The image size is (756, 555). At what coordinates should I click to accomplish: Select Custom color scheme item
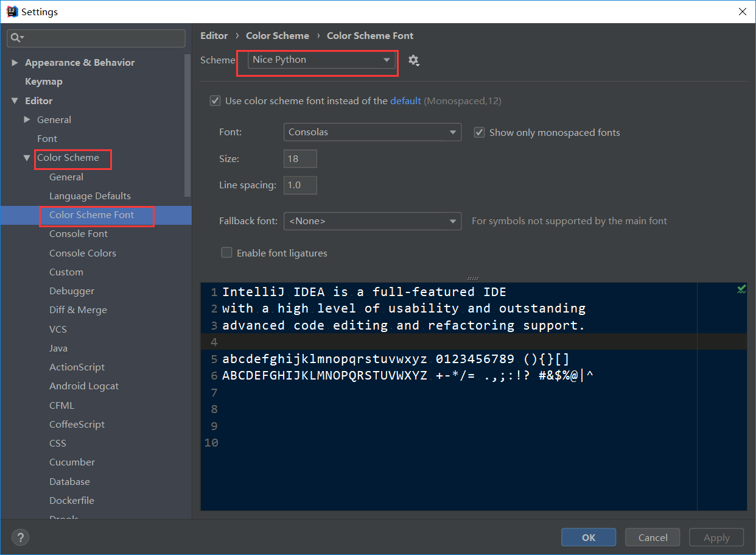[66, 272]
